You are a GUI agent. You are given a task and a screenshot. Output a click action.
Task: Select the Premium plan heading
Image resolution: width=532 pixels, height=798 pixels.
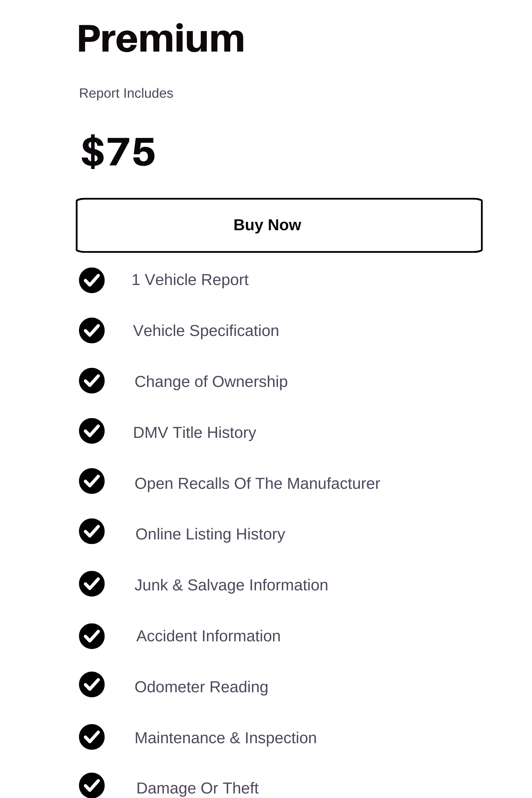161,38
